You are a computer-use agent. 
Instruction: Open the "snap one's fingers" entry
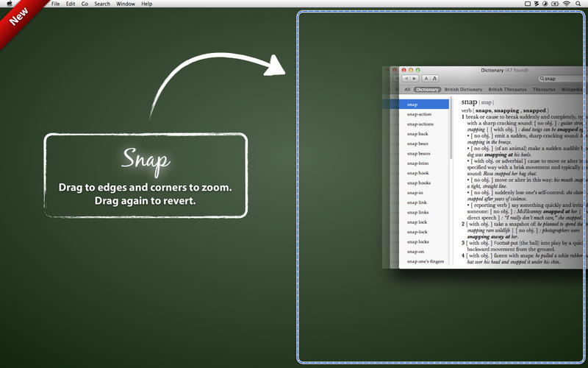[425, 261]
